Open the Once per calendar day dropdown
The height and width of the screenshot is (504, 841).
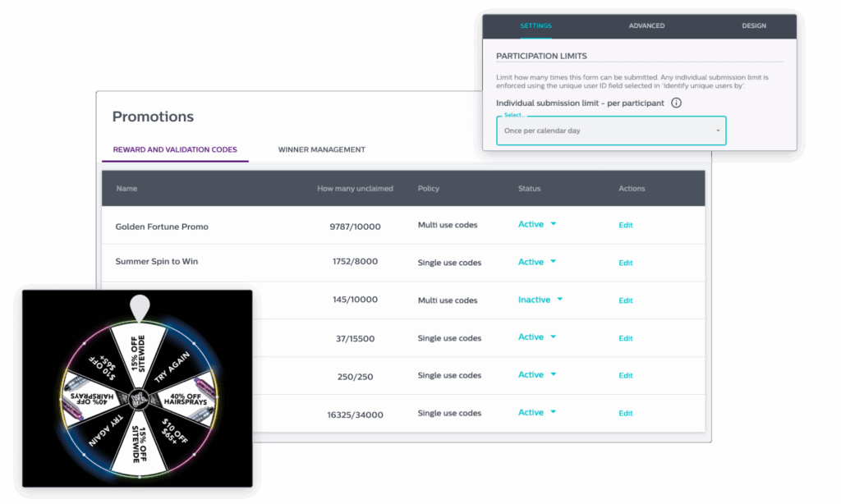click(611, 131)
